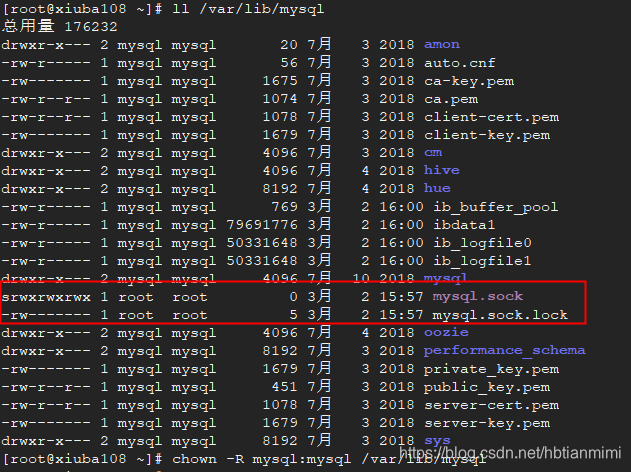Viewport: 631px width, 472px height.
Task: Click the ca.pem file name
Action: coord(451,99)
